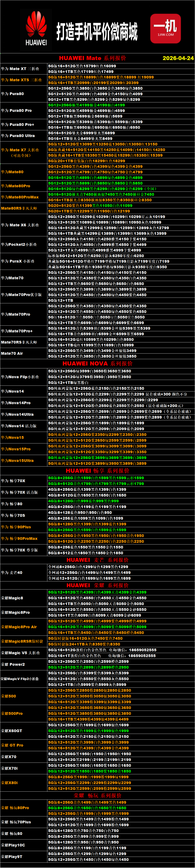
Task: Open the 1JIW.COM website link
Action: point(165,35)
